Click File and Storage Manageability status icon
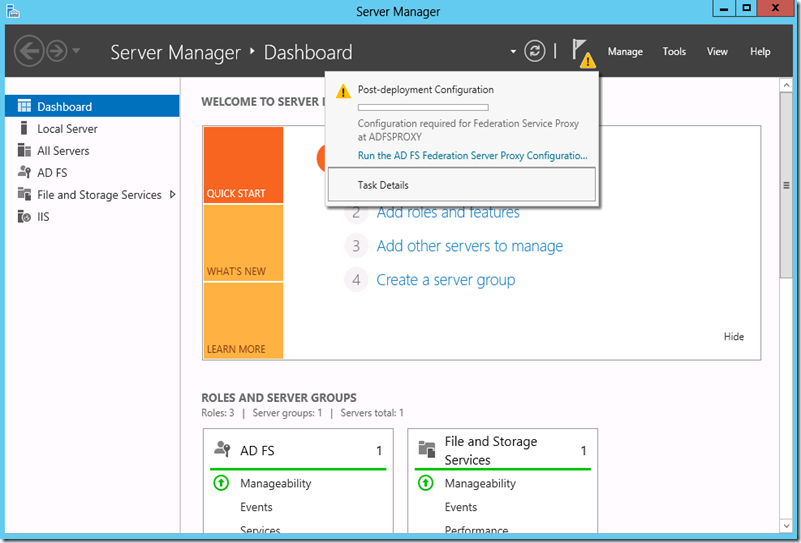 click(426, 483)
